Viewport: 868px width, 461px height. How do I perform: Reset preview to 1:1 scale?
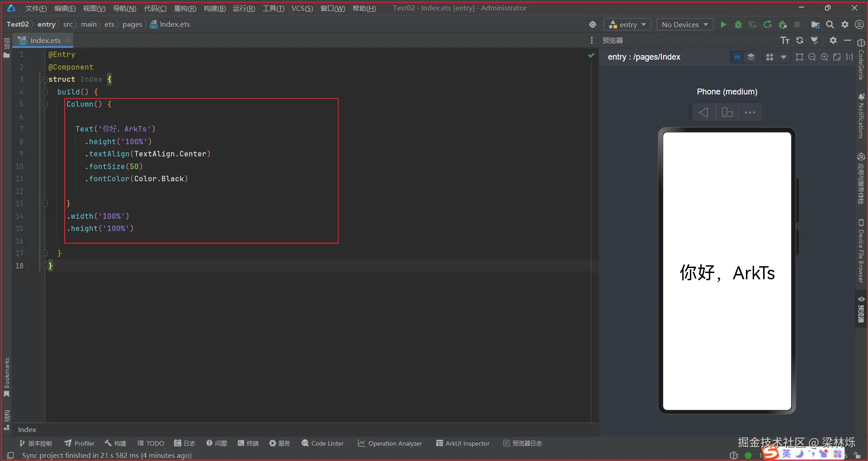point(849,57)
